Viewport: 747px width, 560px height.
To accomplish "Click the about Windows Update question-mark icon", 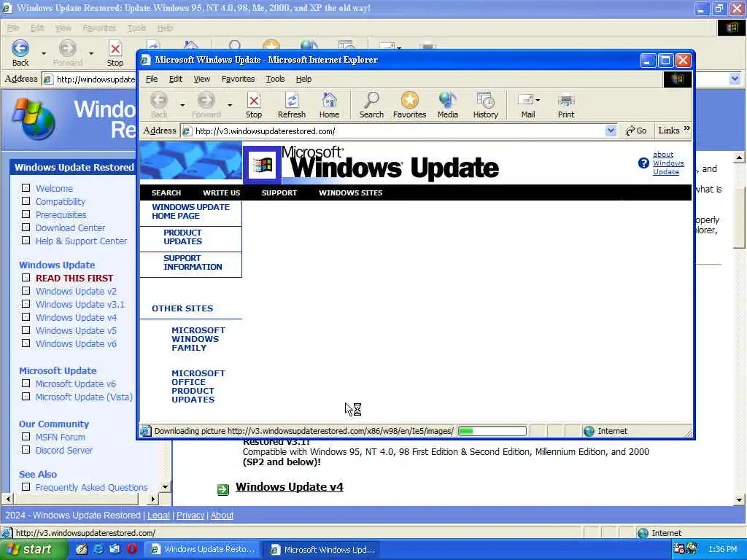I will click(643, 163).
